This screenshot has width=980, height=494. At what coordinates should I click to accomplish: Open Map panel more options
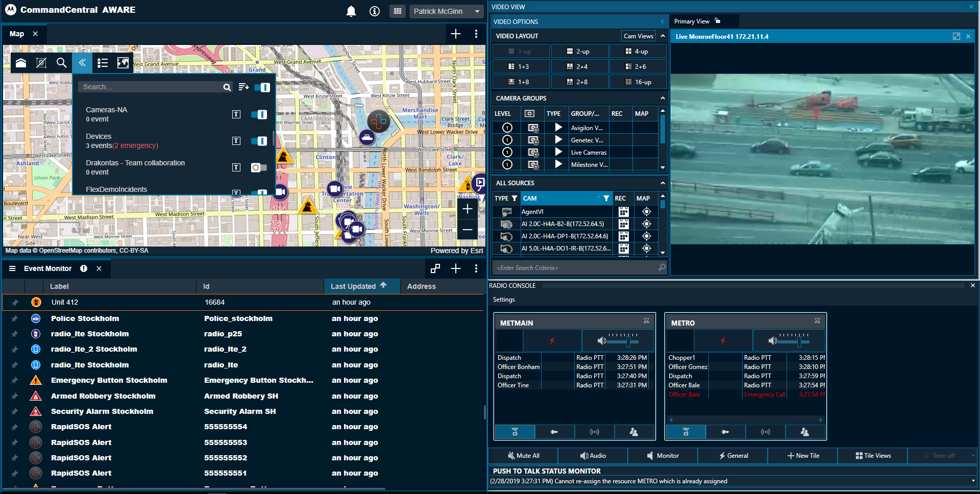(476, 34)
